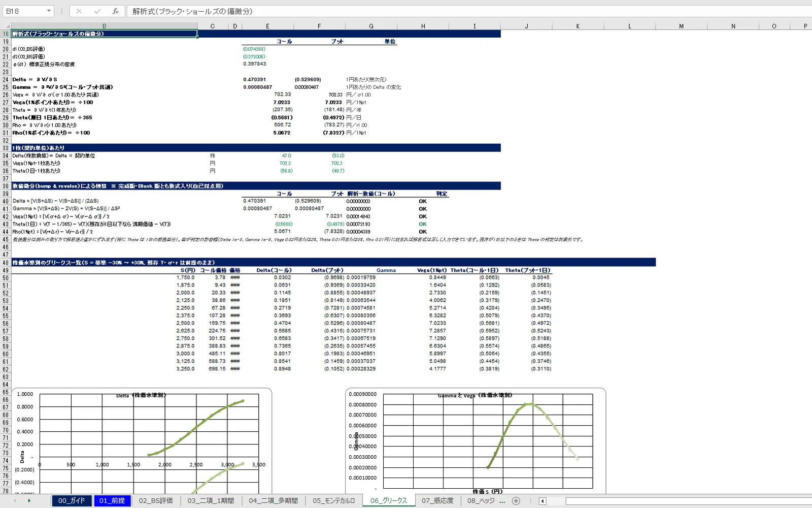Click the call Theta value (207.35)
Screen dimensions: 812x508
[x=282, y=110]
